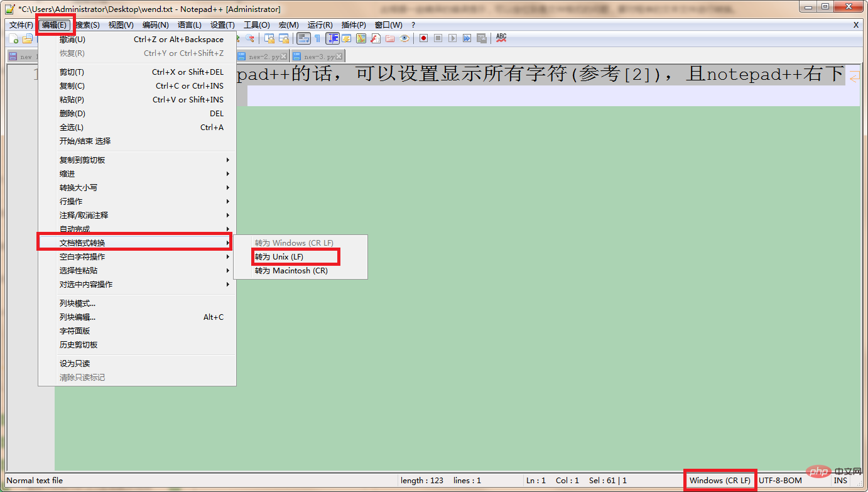Open the 编码(N) menu
The image size is (868, 492).
tap(155, 25)
